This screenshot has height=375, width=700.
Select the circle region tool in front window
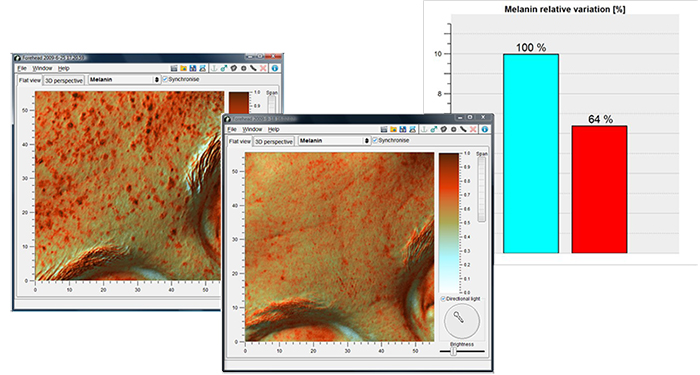pyautogui.click(x=453, y=129)
